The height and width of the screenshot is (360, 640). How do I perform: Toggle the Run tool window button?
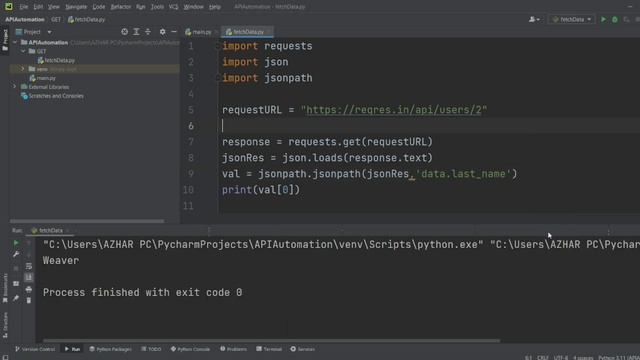pos(72,349)
